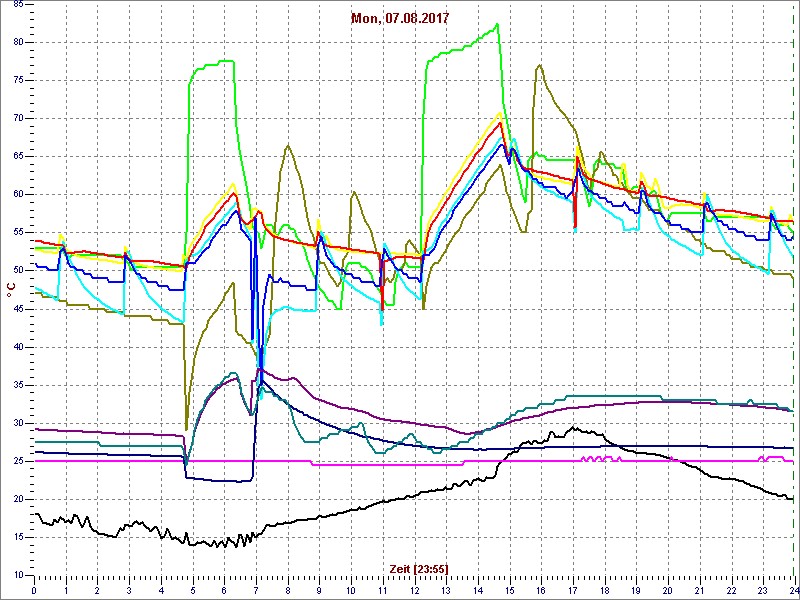This screenshot has height=600, width=800.
Task: Click hour 6 on the time axis
Action: click(224, 590)
